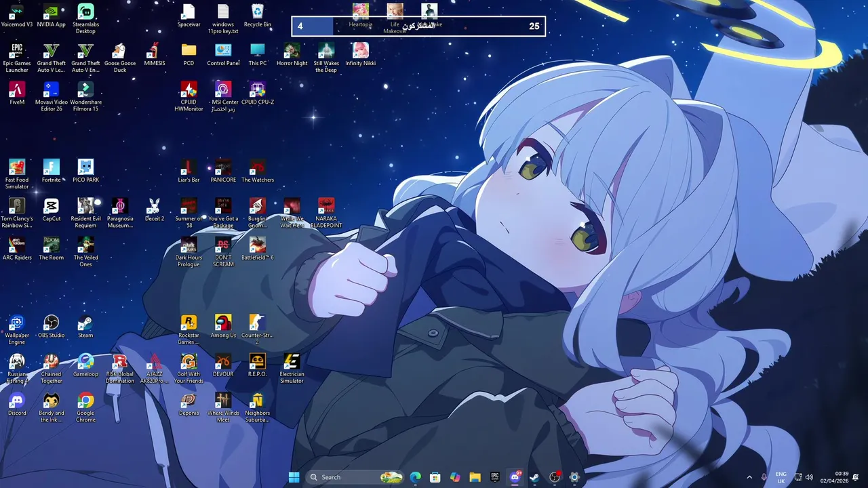Image resolution: width=868 pixels, height=488 pixels.
Task: Select the FiveM desktop icon
Action: point(17,94)
